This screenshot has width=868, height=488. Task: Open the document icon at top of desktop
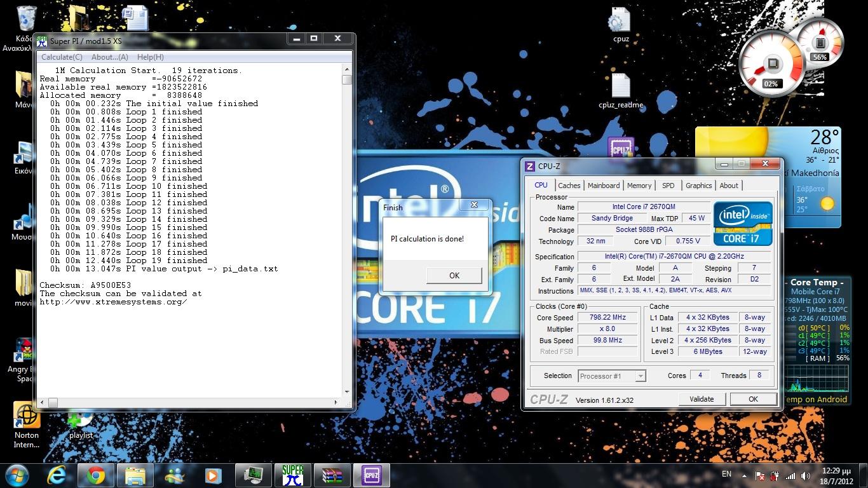pyautogui.click(x=135, y=18)
